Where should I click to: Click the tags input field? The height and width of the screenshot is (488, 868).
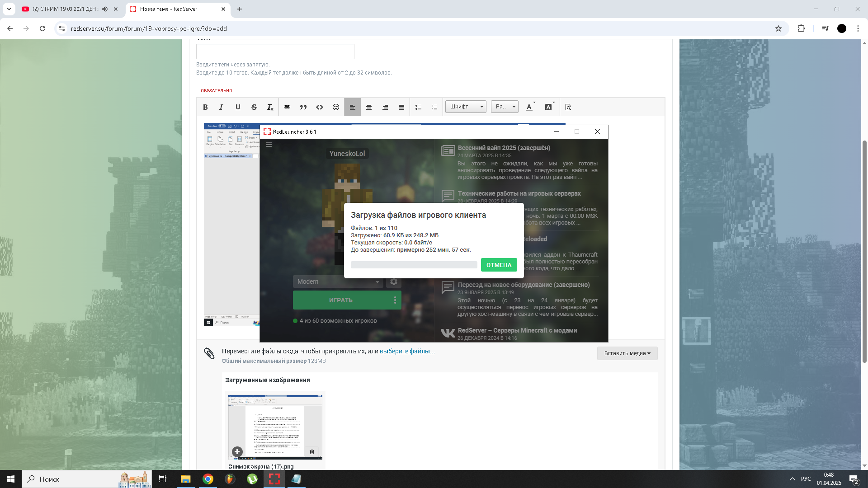[x=275, y=52]
